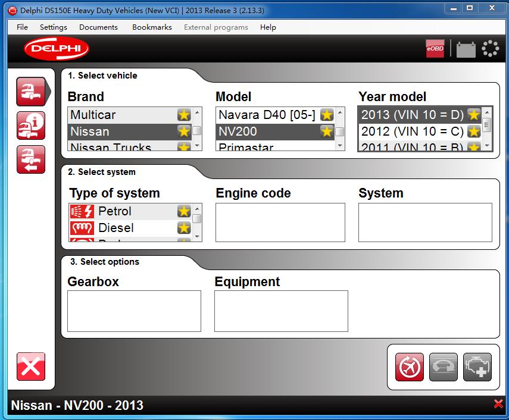Click the empty Equipment list box

[281, 311]
